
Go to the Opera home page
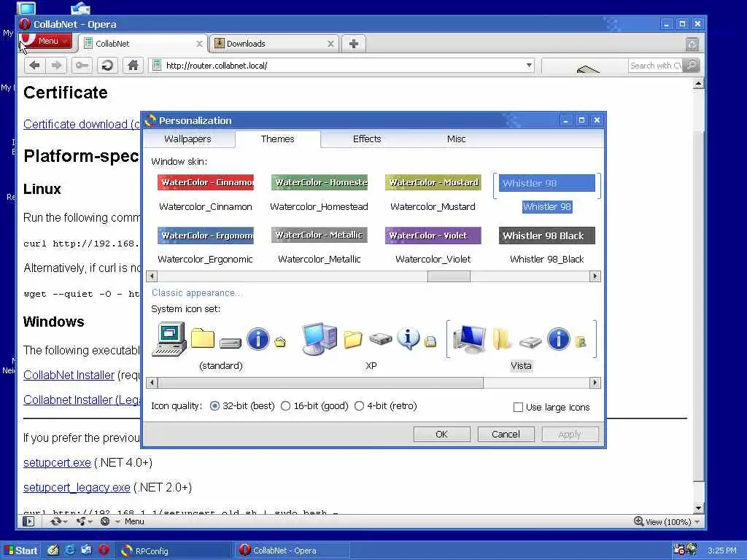[x=133, y=65]
